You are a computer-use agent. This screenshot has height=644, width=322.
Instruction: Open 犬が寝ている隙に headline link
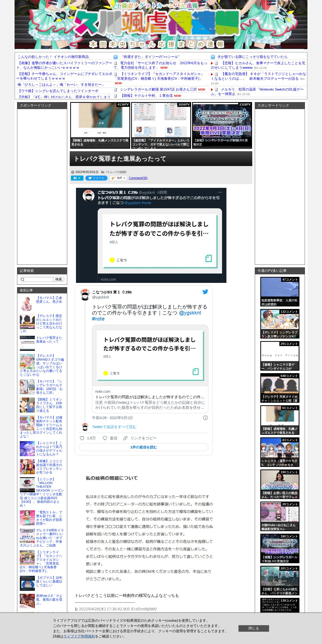(x=252, y=57)
